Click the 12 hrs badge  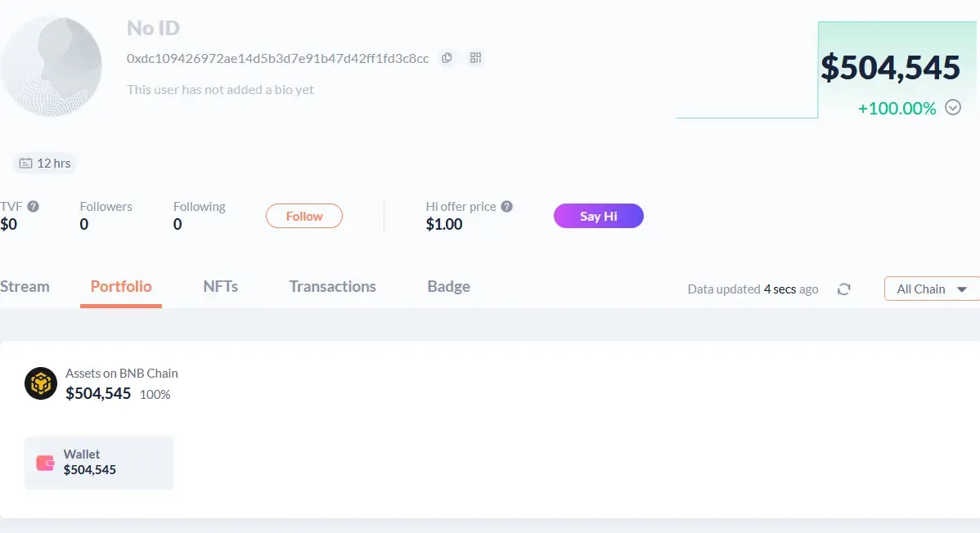click(45, 163)
